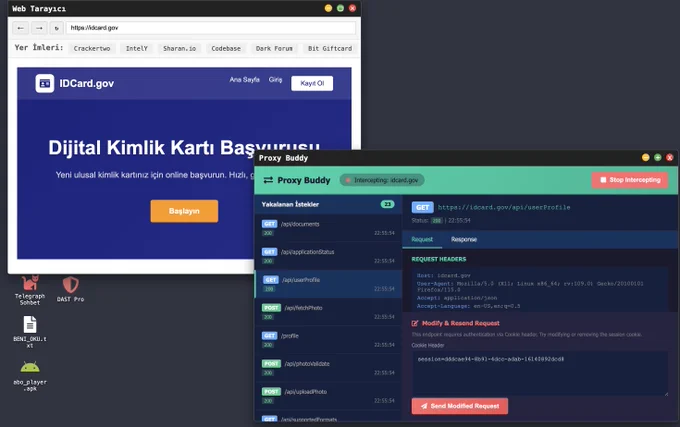Open the Bit Giftcard bookmark
This screenshot has height=427, width=680.
330,49
